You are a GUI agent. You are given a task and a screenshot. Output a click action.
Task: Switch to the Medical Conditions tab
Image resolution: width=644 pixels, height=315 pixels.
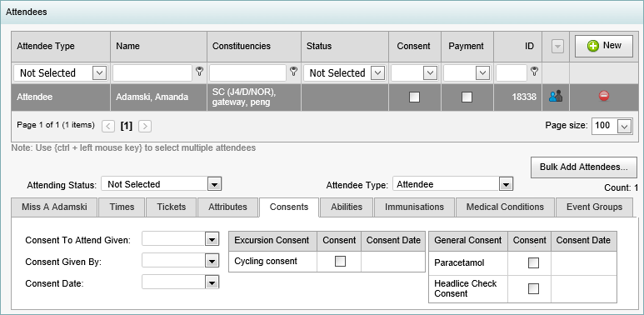[x=505, y=207]
